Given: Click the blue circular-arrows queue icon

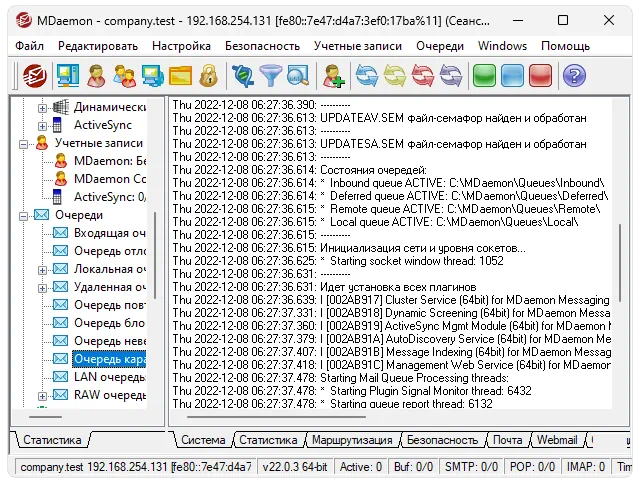Looking at the screenshot, I should tap(367, 75).
